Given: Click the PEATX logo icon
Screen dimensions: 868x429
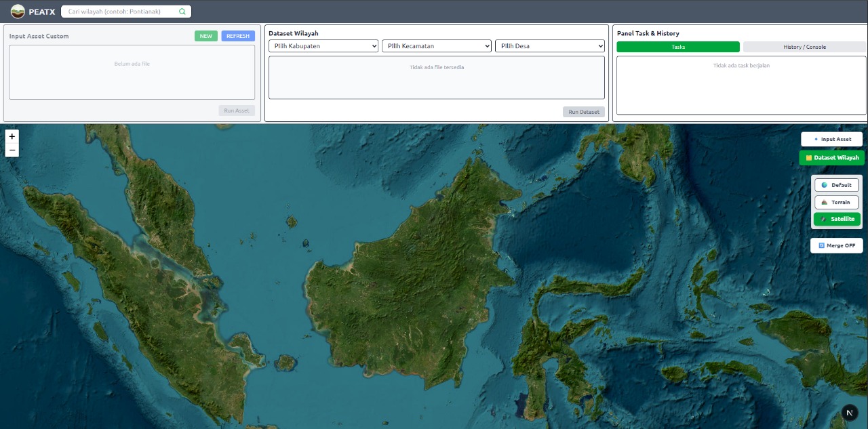Looking at the screenshot, I should [18, 12].
